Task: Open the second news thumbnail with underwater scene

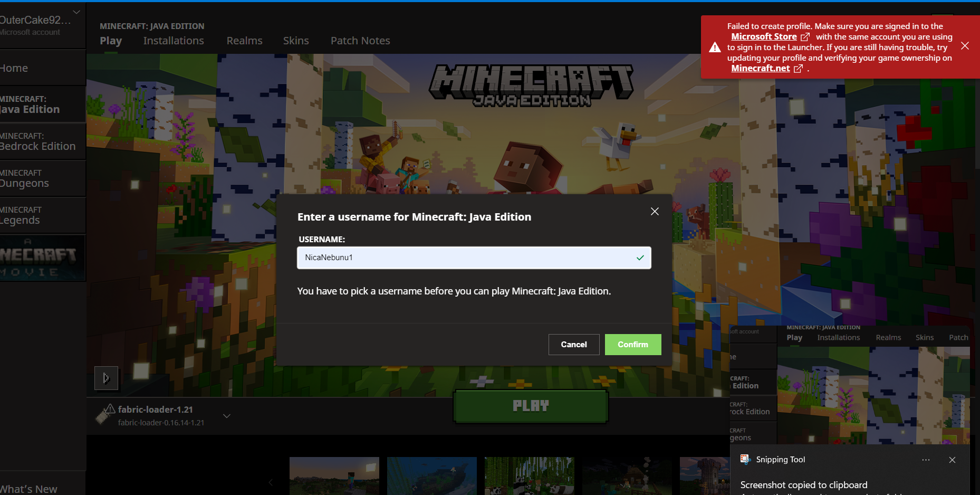Action: 432,476
